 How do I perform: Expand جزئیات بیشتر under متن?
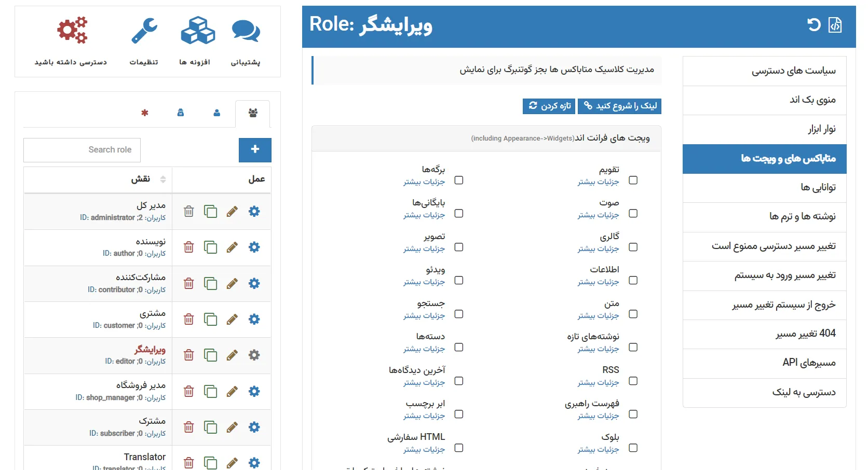pyautogui.click(x=598, y=315)
